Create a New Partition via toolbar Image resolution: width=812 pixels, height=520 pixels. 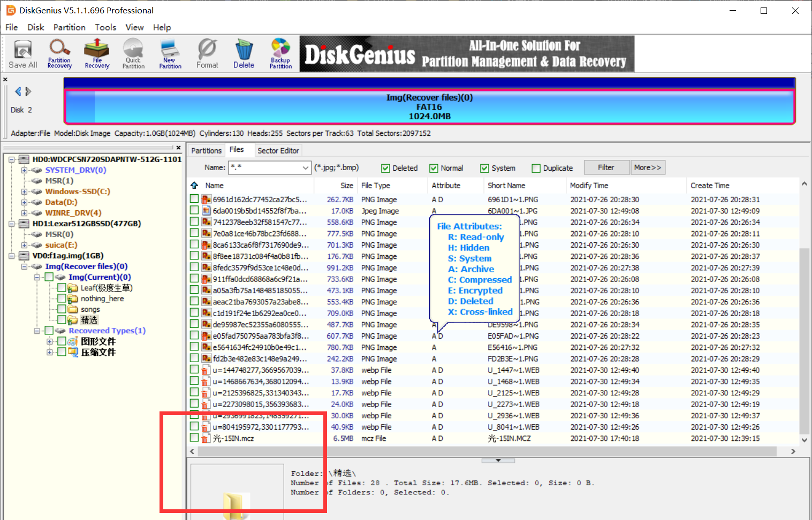170,54
